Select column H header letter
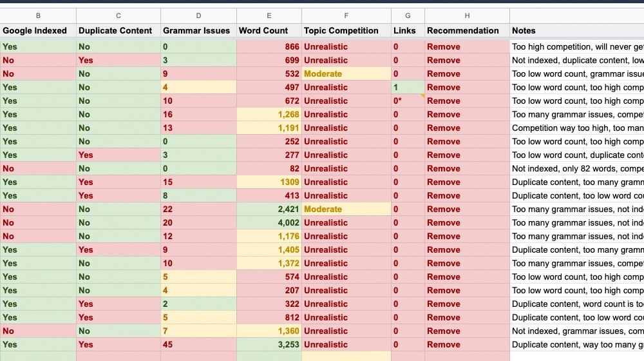The image size is (644, 361). (x=467, y=15)
